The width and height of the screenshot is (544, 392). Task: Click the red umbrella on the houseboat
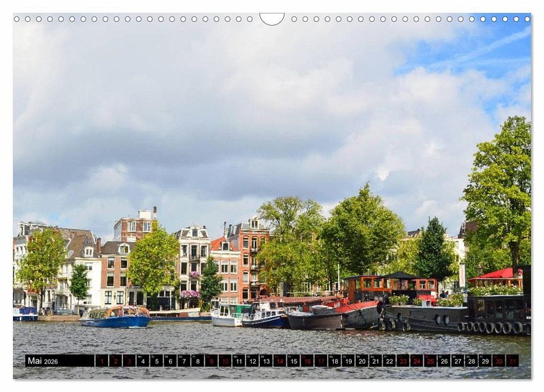[x=498, y=274]
